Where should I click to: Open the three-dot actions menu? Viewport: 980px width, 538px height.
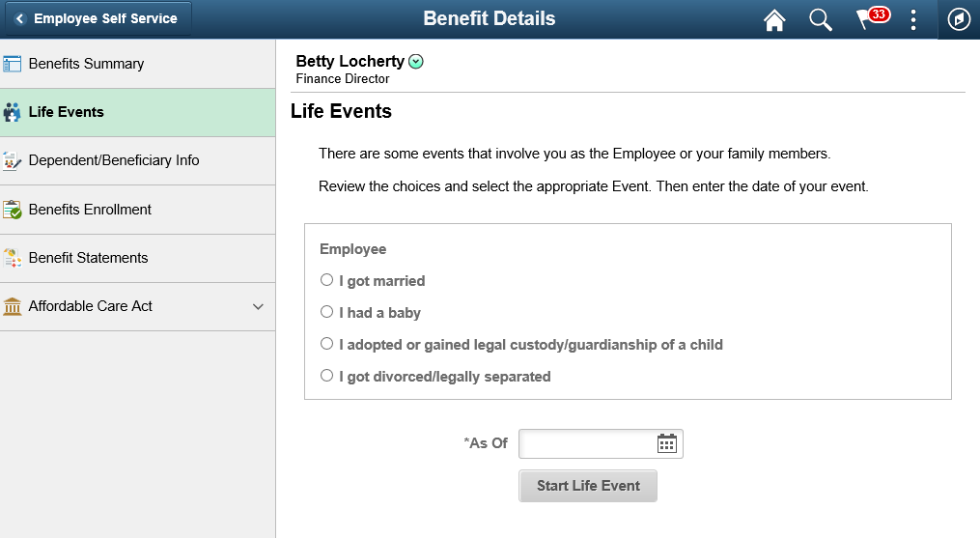coord(913,19)
